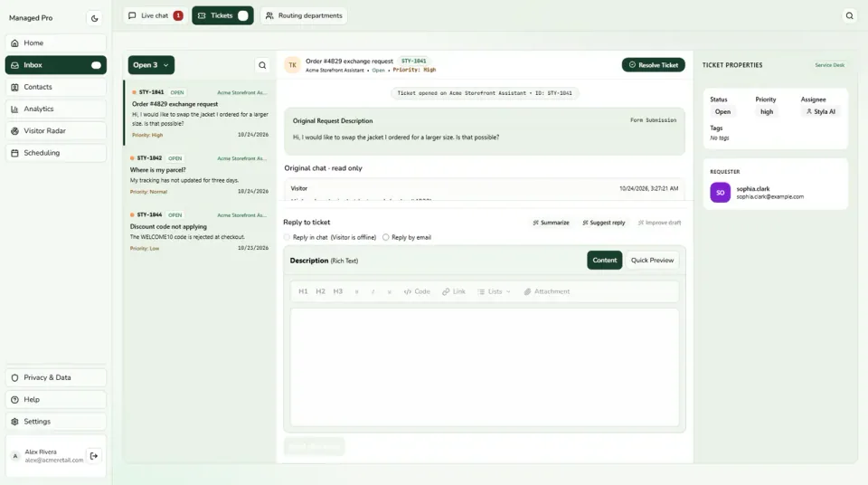
Task: Switch to Quick Preview
Action: click(x=652, y=261)
